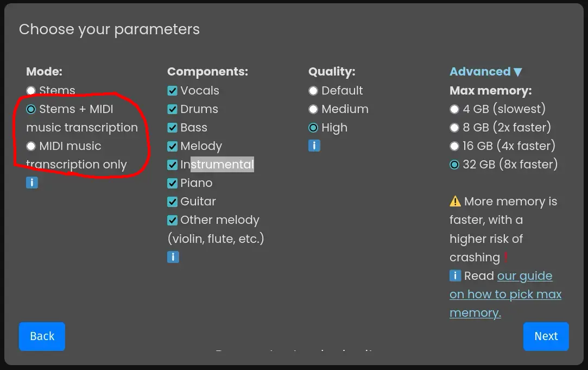Screen dimensions: 588x370
Task: Select the Stems only mode
Action: point(31,91)
